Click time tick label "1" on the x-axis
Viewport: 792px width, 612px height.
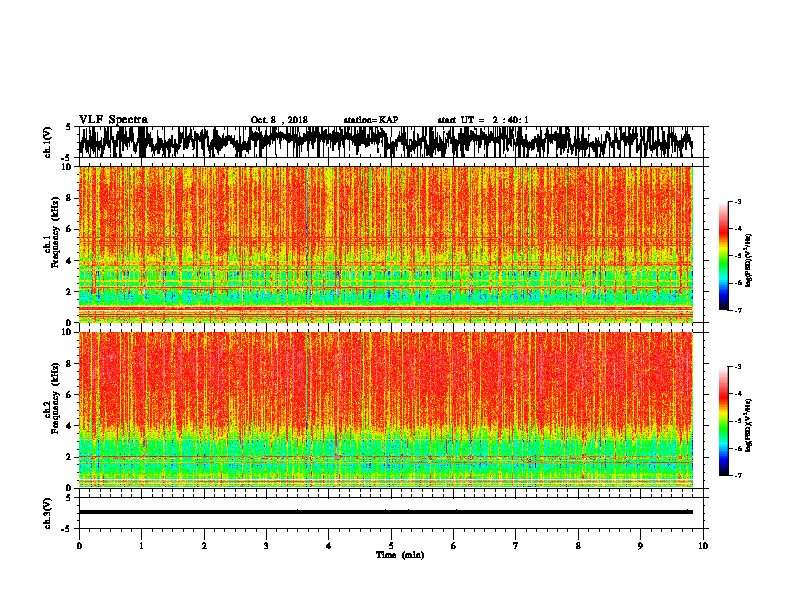point(141,546)
